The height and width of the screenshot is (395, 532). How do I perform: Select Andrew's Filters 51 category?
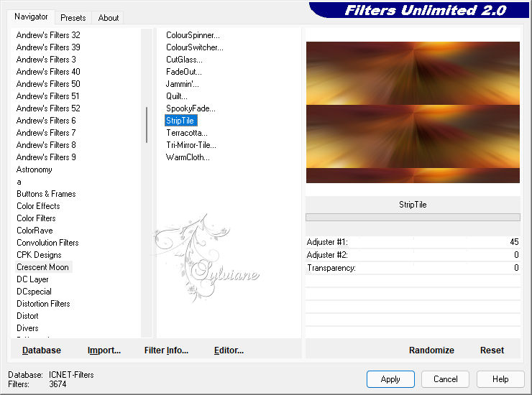click(x=48, y=96)
